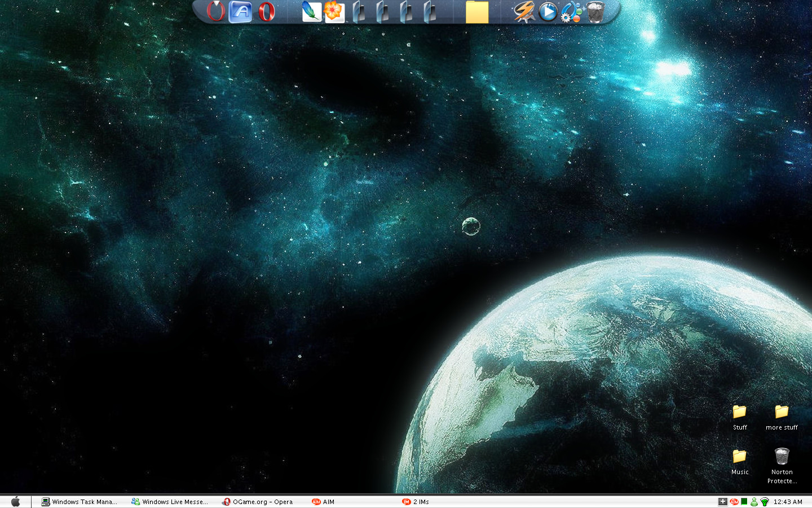Image resolution: width=812 pixels, height=508 pixels.
Task: Switch to OGame.org - Opera window
Action: click(x=258, y=501)
